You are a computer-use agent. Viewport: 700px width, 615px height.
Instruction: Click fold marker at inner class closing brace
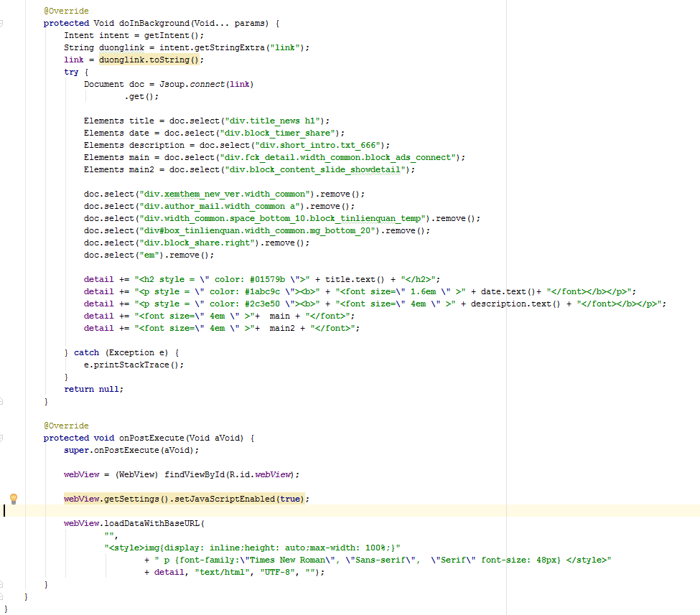2,596
